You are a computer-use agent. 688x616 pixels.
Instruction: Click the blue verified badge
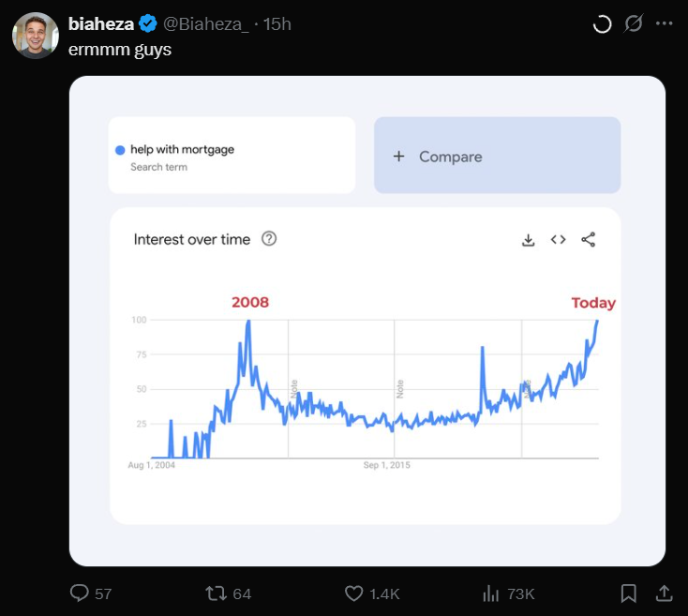pyautogui.click(x=148, y=23)
